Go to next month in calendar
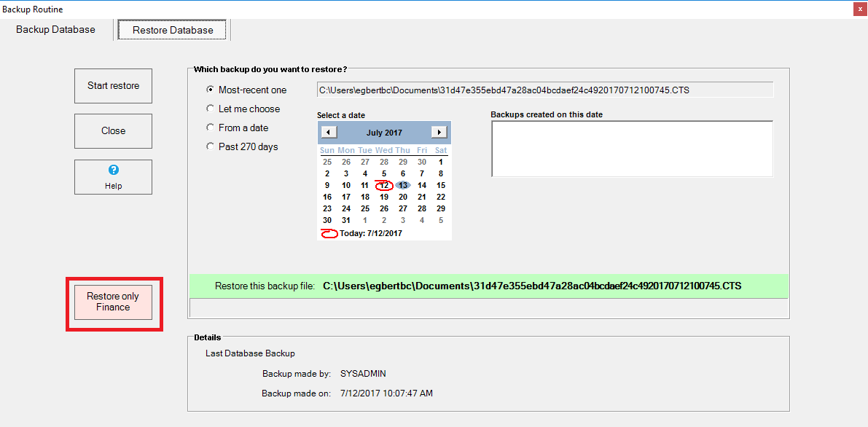 tap(439, 133)
